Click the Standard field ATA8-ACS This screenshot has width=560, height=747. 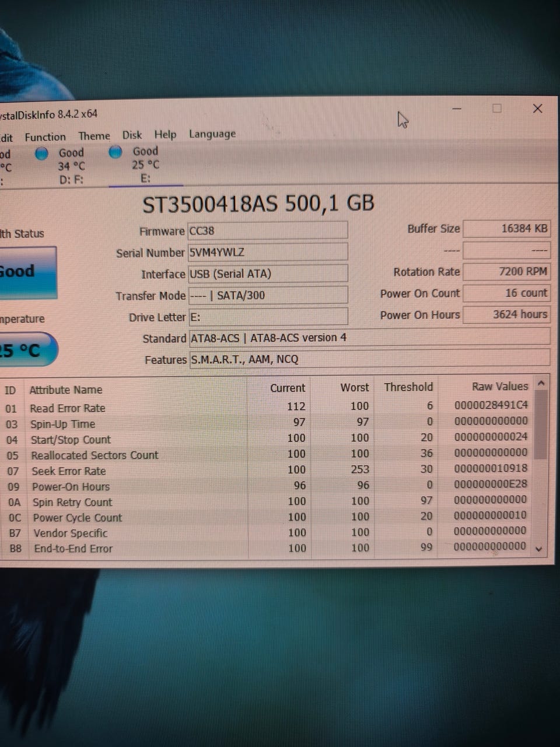click(369, 337)
